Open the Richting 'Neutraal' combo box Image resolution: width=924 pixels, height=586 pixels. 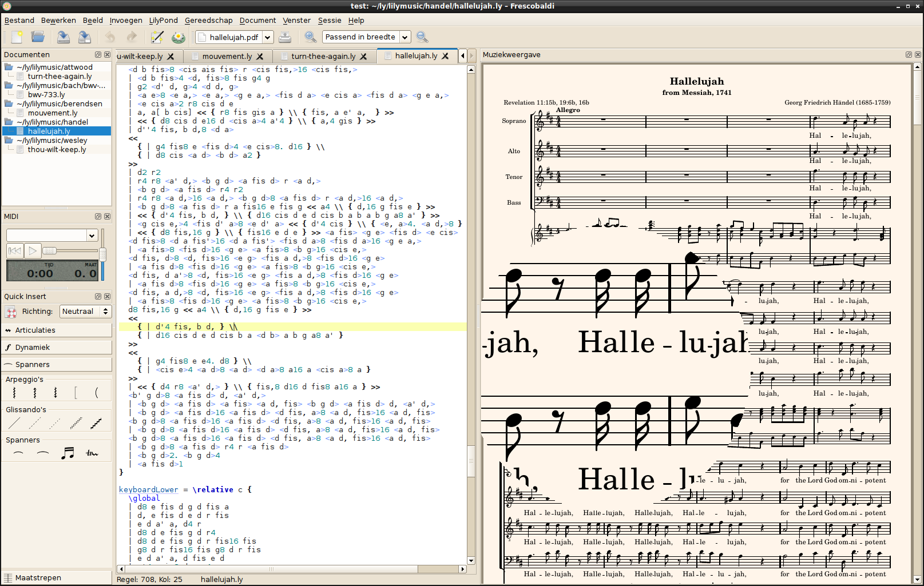[85, 312]
